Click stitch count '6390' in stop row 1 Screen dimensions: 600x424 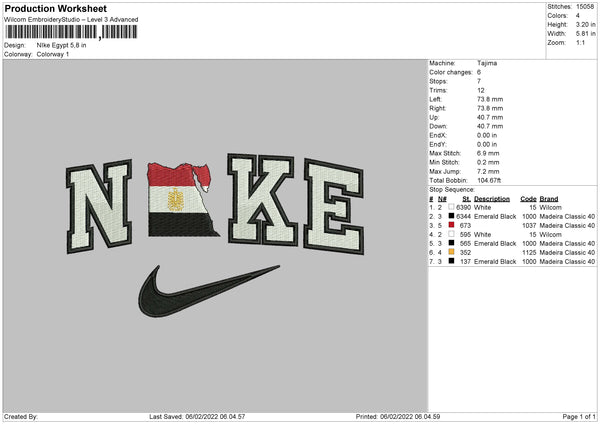click(x=463, y=207)
